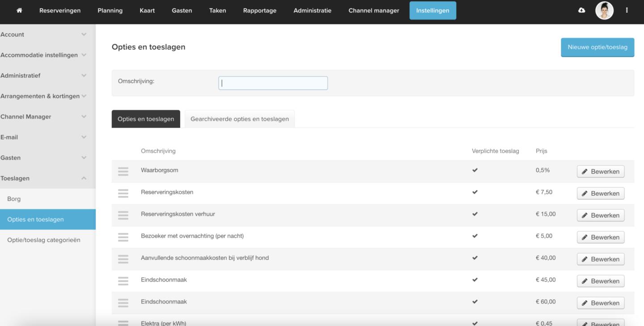The width and height of the screenshot is (644, 326).
Task: Click the Nieuwe optie/toeslag button
Action: pos(597,47)
